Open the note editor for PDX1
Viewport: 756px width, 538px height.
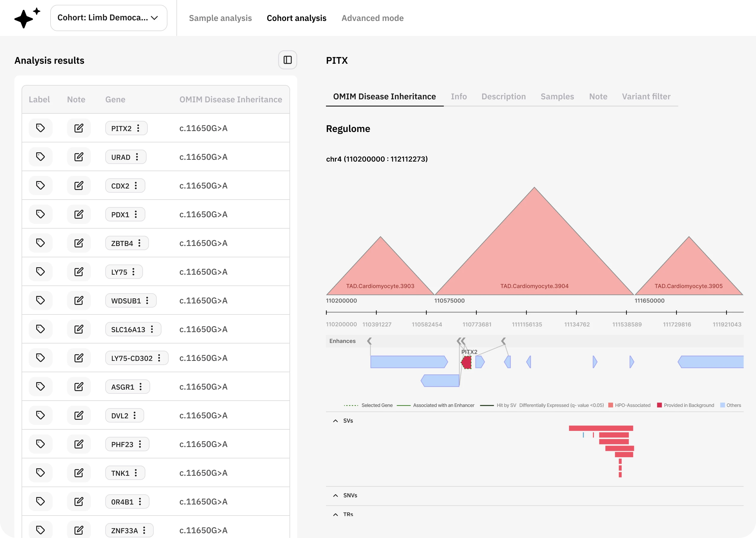[x=79, y=214]
